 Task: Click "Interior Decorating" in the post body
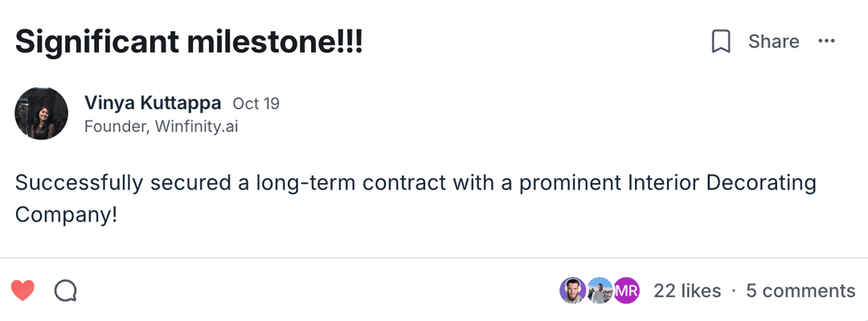tap(720, 183)
